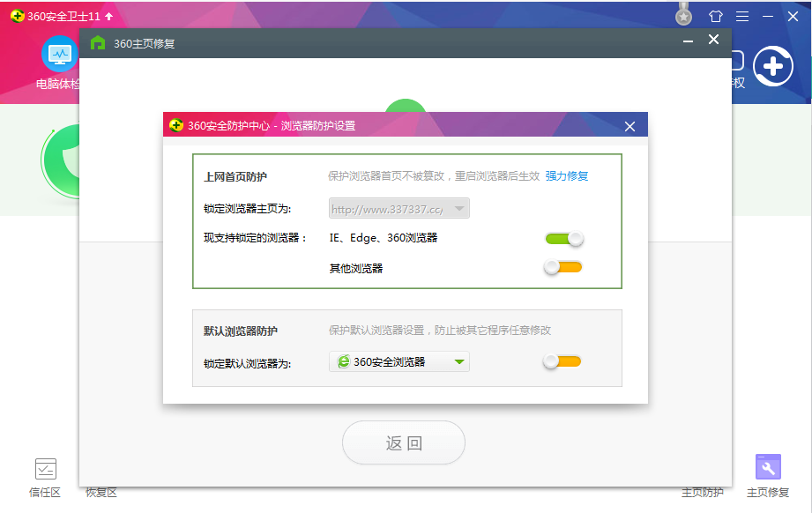Open the skin shirt icon
This screenshot has height=513, width=812.
pyautogui.click(x=716, y=16)
